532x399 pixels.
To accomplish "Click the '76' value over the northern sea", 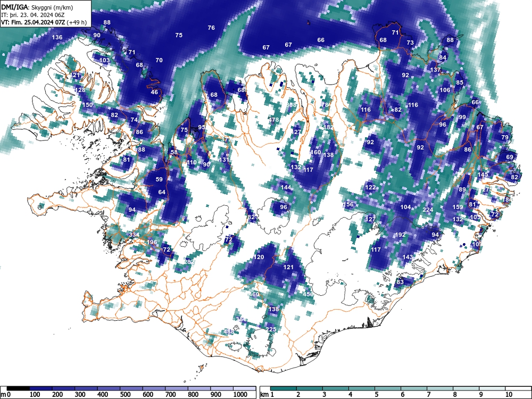I will pyautogui.click(x=211, y=28).
